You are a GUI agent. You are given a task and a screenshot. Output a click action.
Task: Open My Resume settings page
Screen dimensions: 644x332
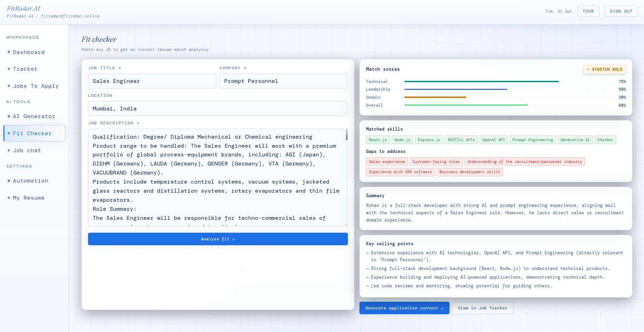point(34,198)
